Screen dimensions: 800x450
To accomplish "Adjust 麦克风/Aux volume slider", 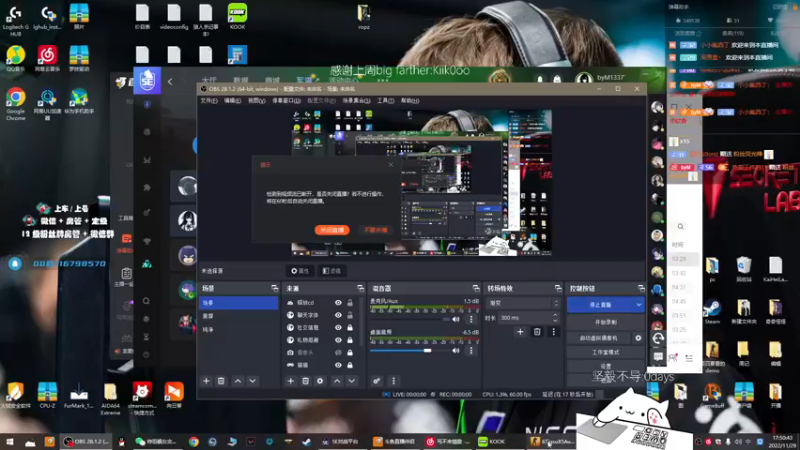I will [x=410, y=319].
